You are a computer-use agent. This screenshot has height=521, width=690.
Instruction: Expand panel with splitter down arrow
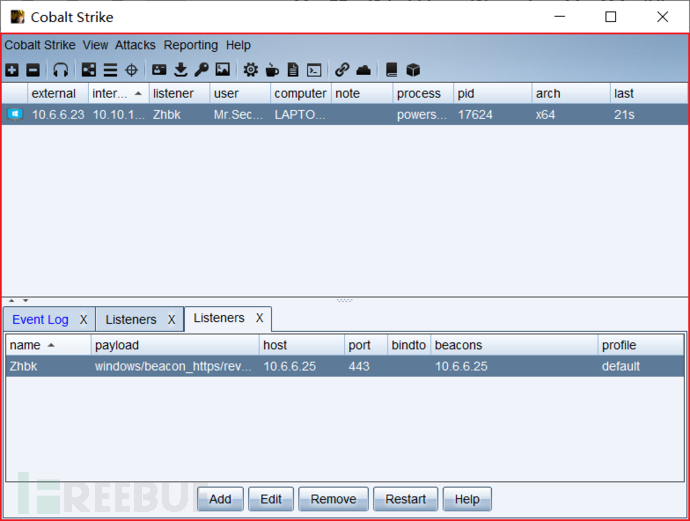[x=26, y=301]
